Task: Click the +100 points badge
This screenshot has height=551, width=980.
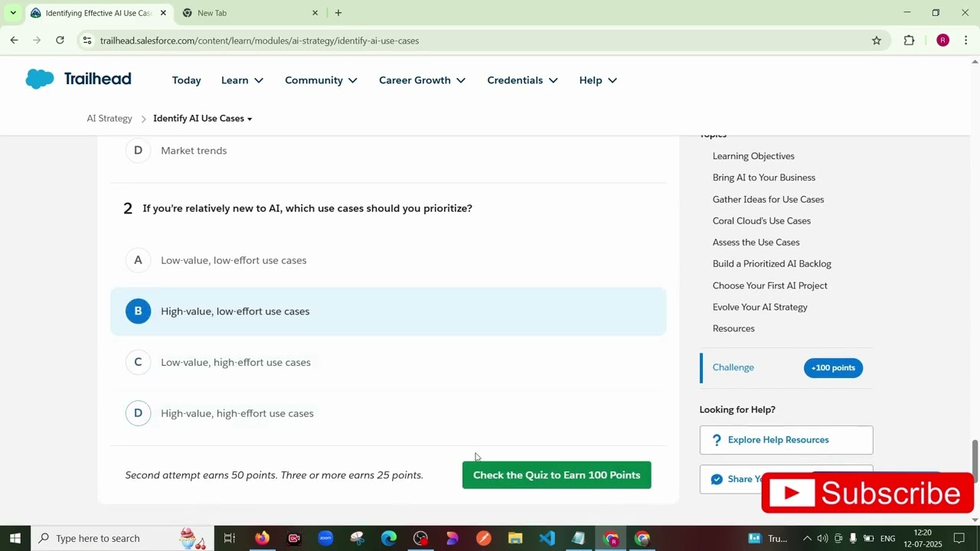Action: tap(833, 368)
